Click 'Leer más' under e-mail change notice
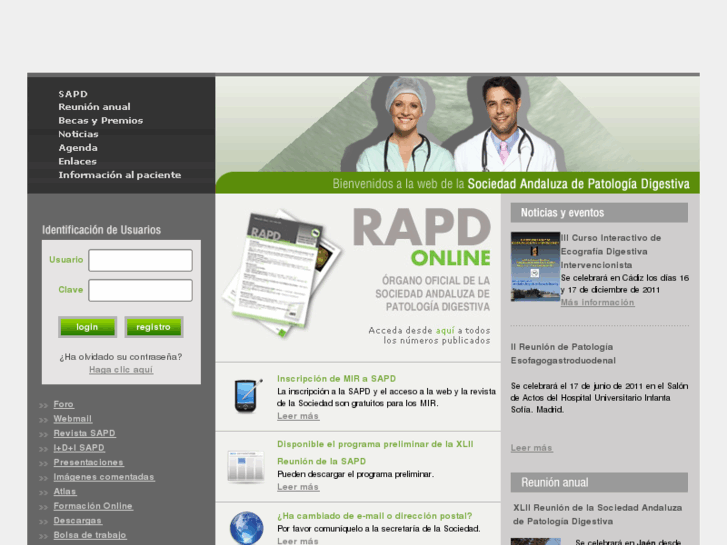 coord(298,541)
